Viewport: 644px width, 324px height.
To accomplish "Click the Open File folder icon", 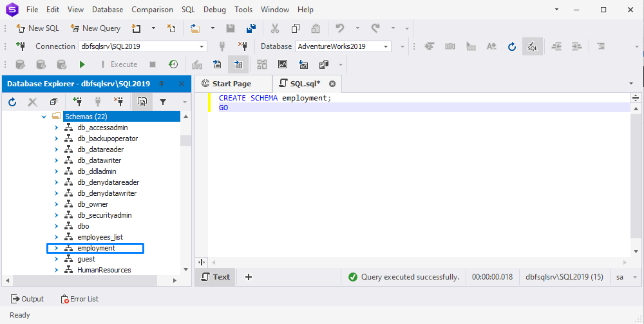I will tap(194, 28).
